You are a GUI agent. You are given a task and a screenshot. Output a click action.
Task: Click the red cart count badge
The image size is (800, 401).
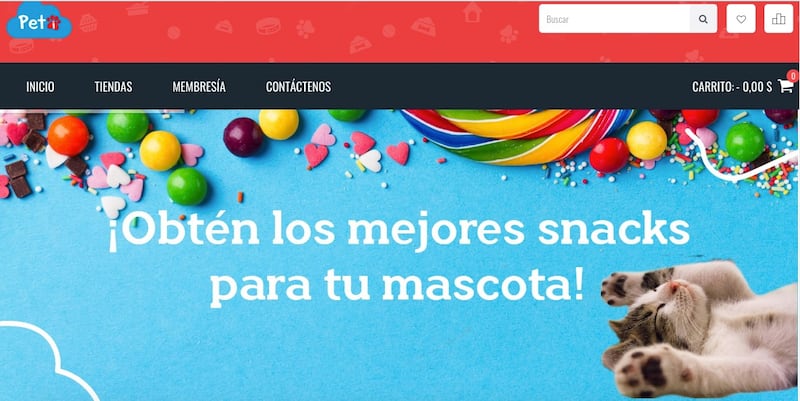(x=793, y=76)
